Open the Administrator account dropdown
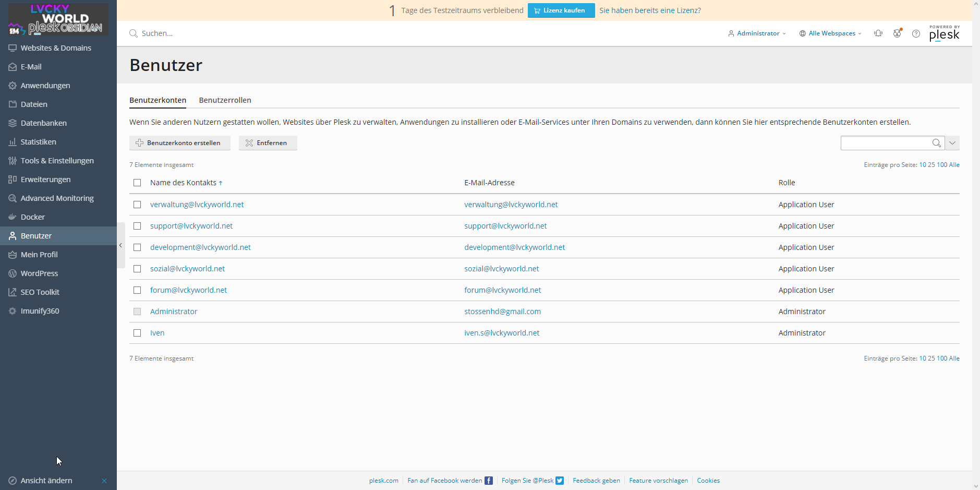Image resolution: width=980 pixels, height=490 pixels. [757, 33]
